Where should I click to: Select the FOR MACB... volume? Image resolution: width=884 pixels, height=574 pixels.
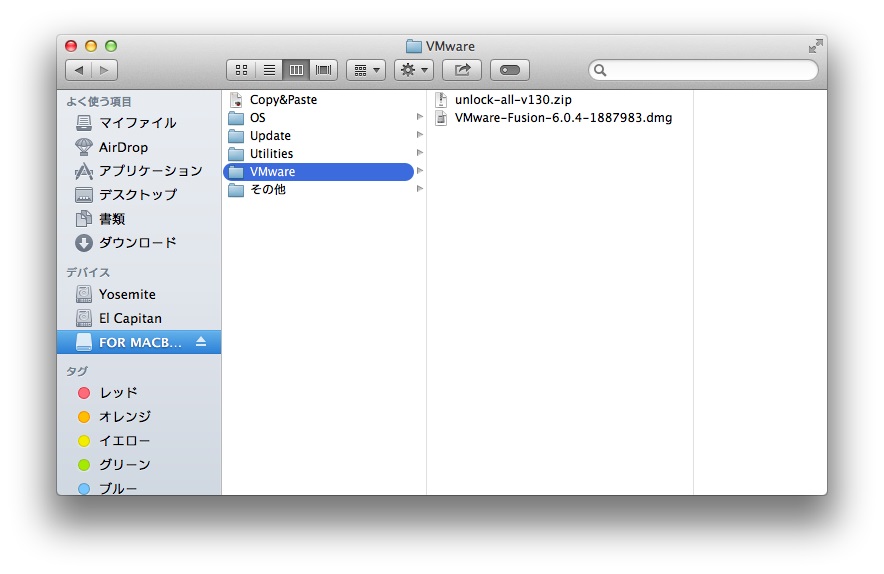pyautogui.click(x=139, y=342)
